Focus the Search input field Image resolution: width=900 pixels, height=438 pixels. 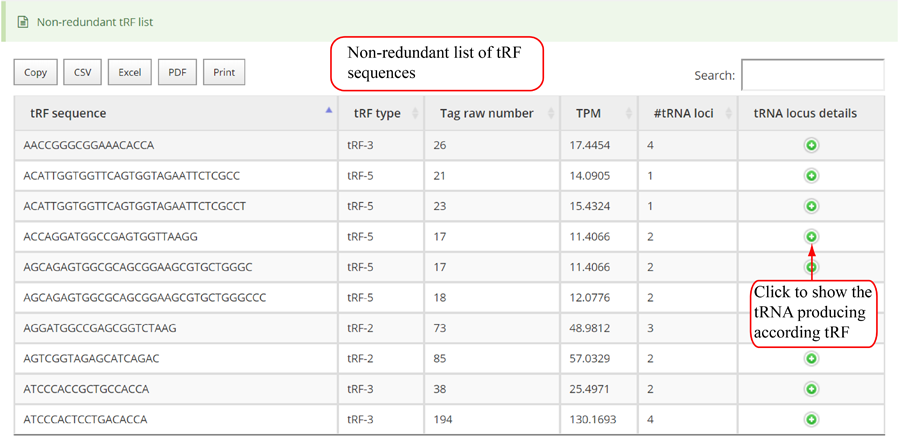coord(812,75)
